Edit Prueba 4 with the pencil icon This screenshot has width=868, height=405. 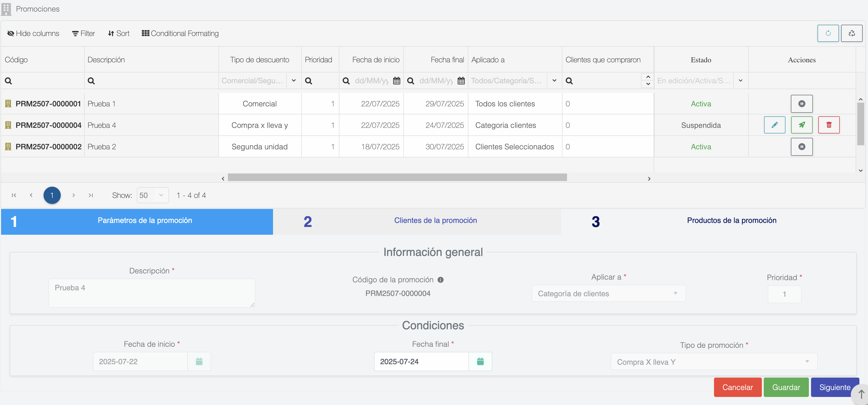[x=775, y=125]
